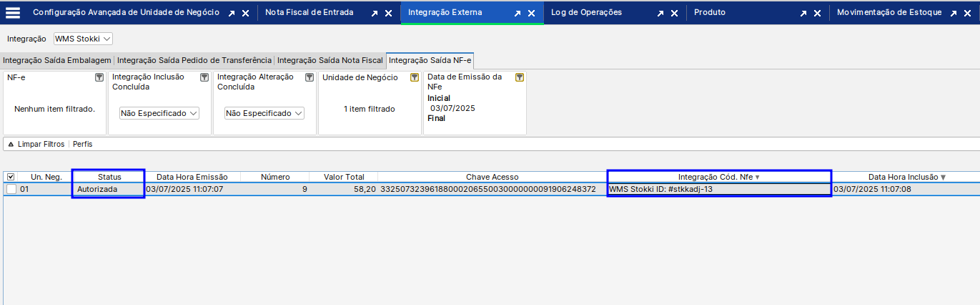Click the Unidade de Negócio filter icon
The image size is (980, 305).
[414, 77]
